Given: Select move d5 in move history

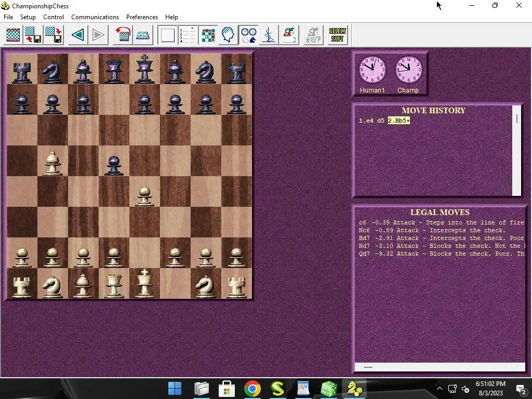Looking at the screenshot, I should tap(380, 121).
